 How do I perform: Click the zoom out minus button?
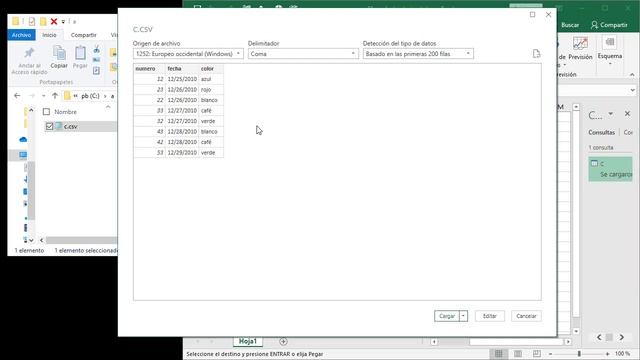pyautogui.click(x=550, y=354)
